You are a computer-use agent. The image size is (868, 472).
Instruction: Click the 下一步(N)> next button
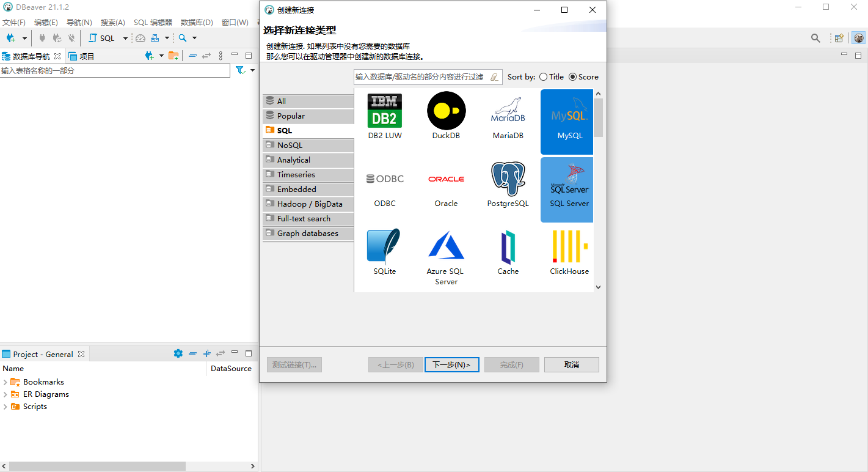451,365
